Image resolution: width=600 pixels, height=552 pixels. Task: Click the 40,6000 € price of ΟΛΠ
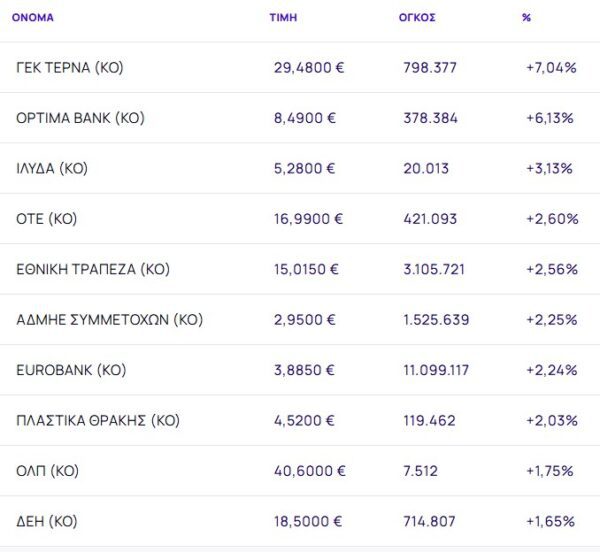coord(309,471)
